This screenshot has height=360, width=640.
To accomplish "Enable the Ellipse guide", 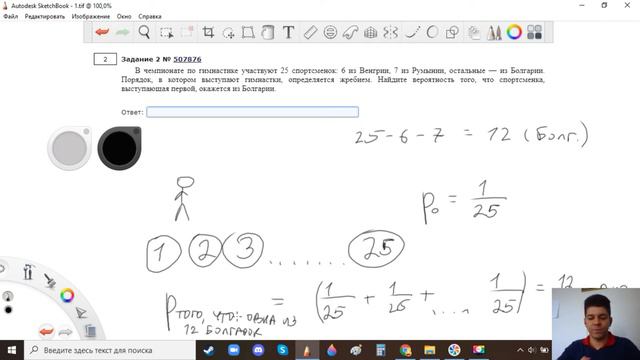I will pos(330,32).
